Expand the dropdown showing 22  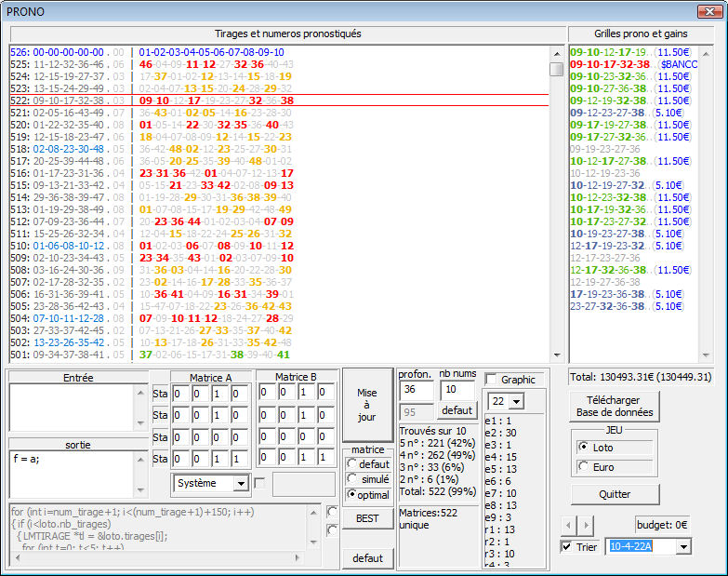pyautogui.click(x=517, y=401)
